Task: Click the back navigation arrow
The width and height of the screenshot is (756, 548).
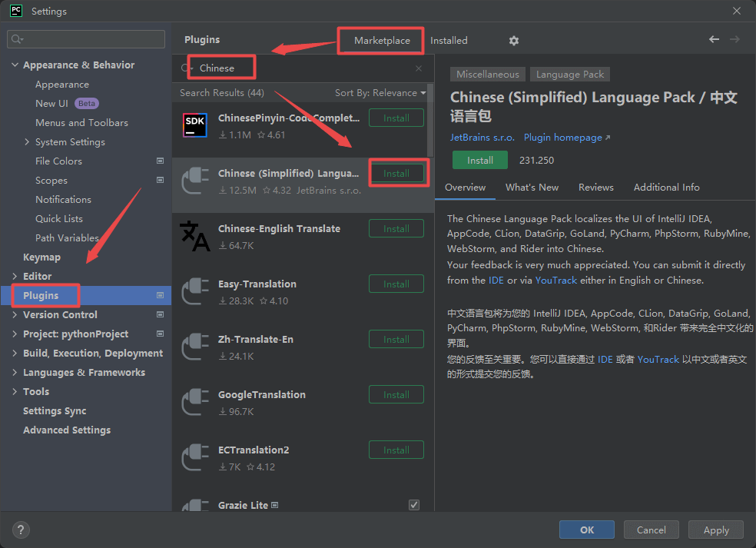Action: click(714, 40)
